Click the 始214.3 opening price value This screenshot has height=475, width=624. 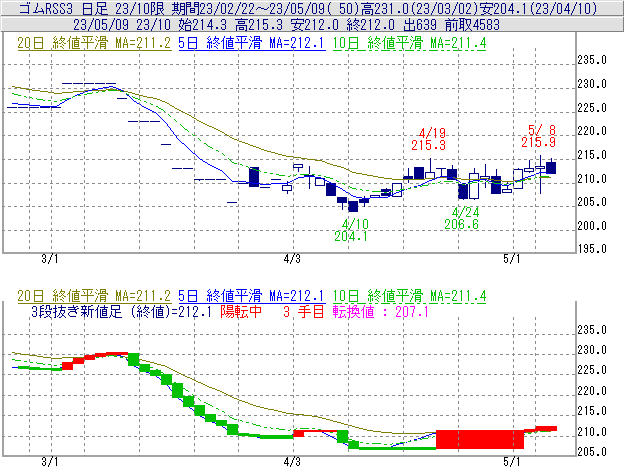coord(202,25)
